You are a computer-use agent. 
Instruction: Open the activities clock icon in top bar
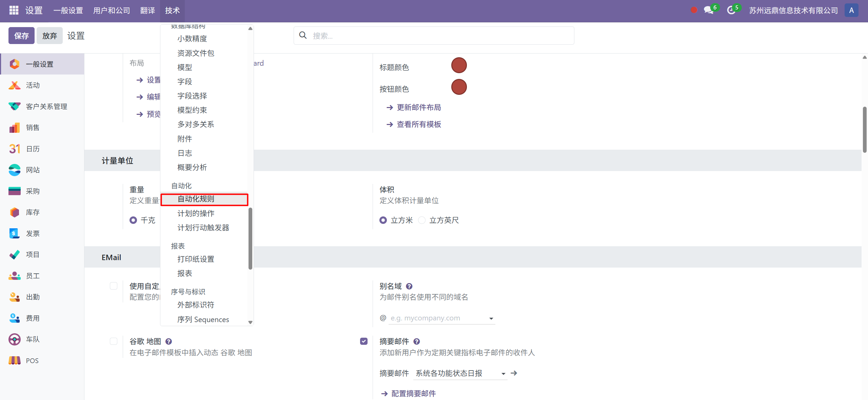731,10
